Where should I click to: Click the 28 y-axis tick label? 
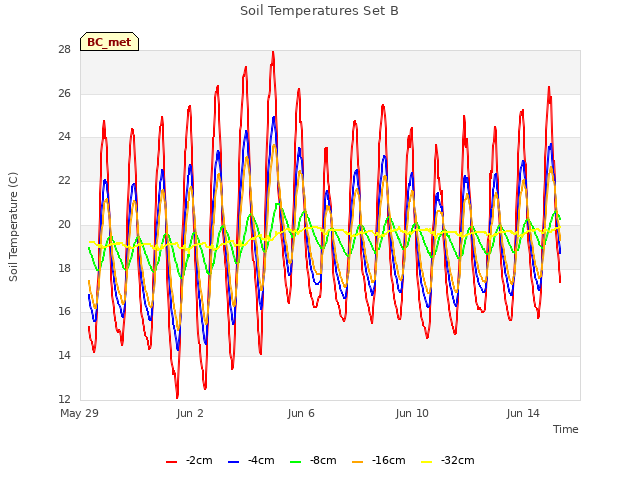click(x=64, y=50)
